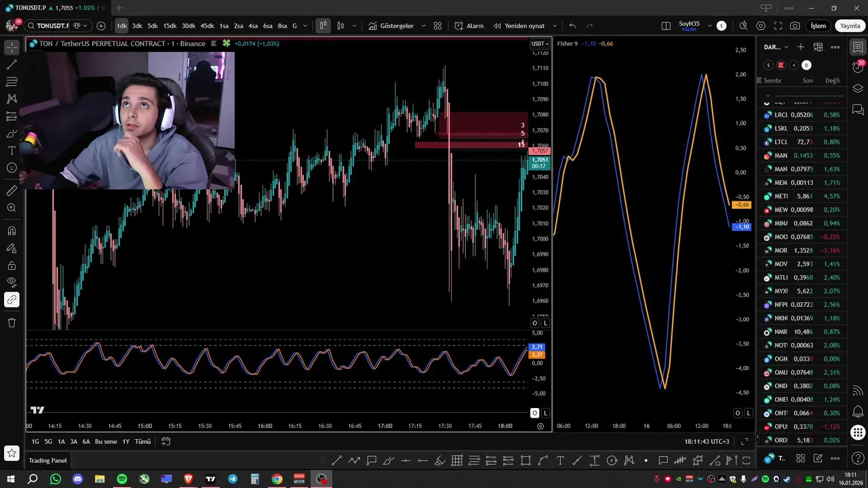868x488 pixels.
Task: Open Spotify from the Windows taskbar
Action: pyautogui.click(x=122, y=479)
